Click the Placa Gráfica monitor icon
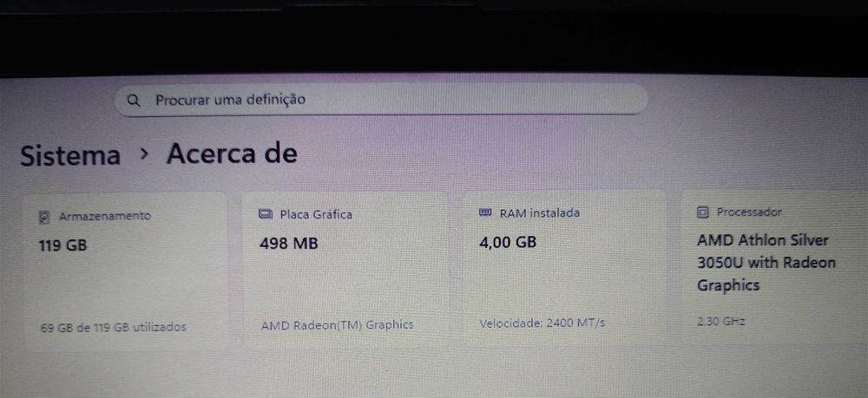 [x=266, y=214]
